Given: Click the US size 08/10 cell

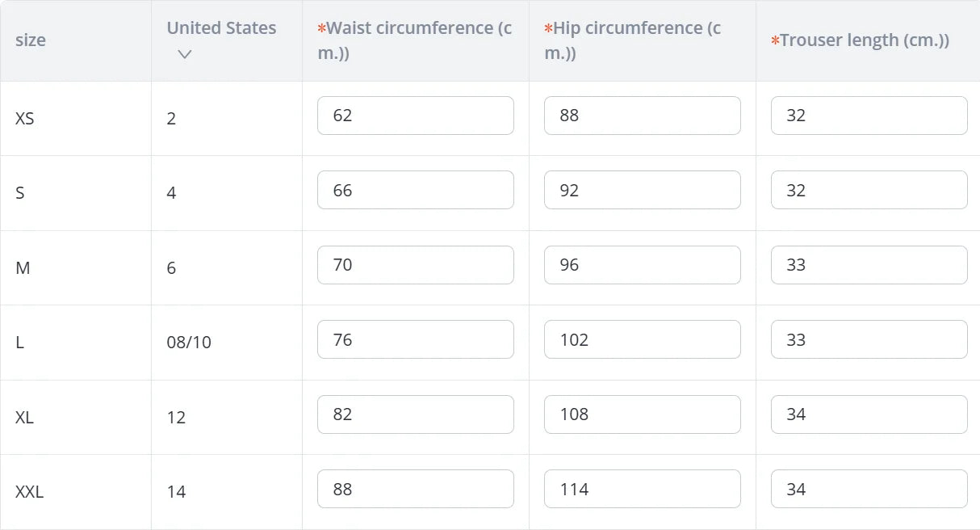Looking at the screenshot, I should [x=189, y=343].
